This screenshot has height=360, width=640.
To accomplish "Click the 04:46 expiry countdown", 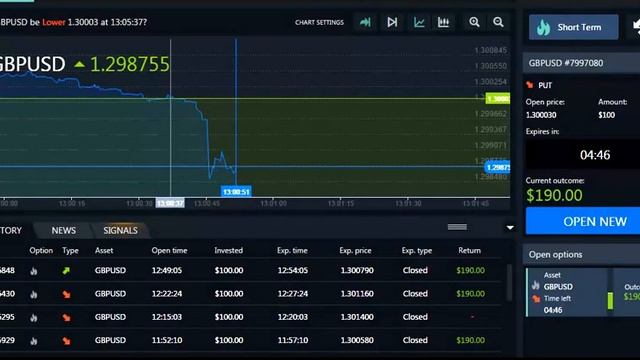I will coord(595,155).
